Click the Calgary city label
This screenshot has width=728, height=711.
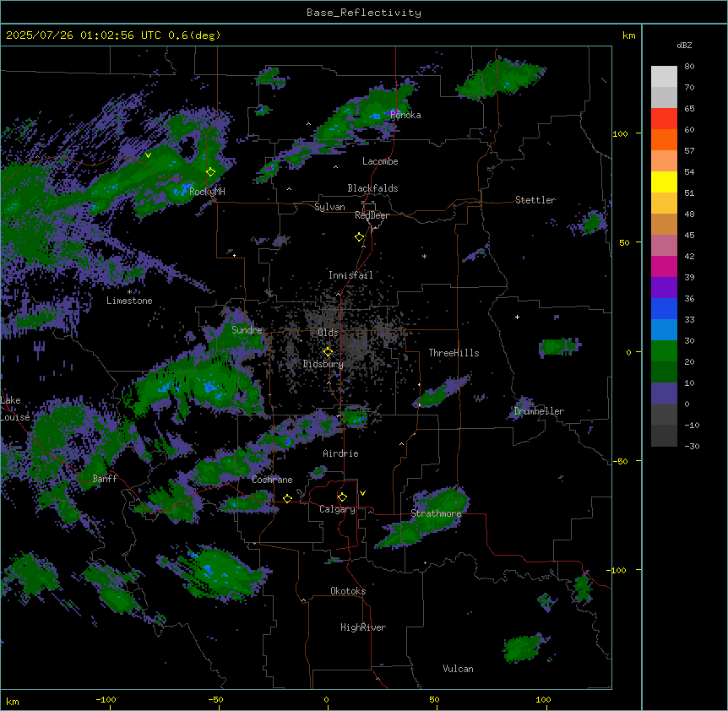[x=337, y=509]
